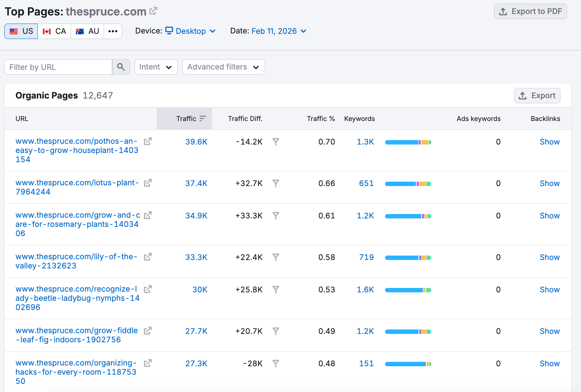
Task: Open the Desktop device dropdown
Action: 190,31
